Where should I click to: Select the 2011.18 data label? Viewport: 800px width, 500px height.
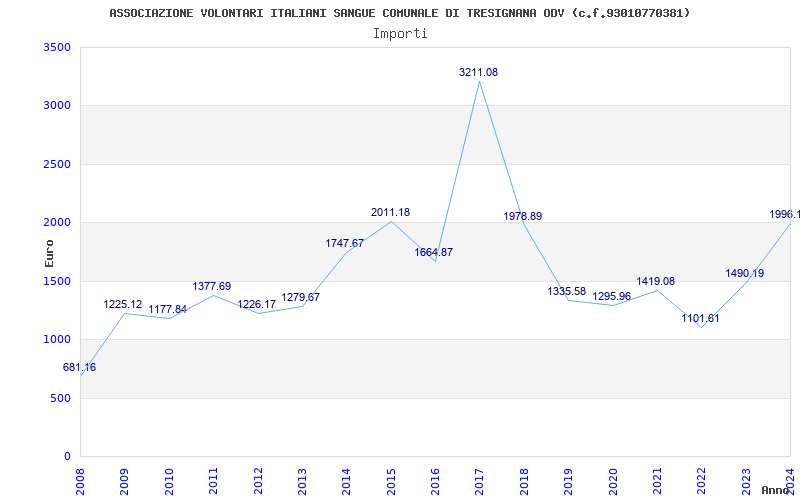[390, 213]
